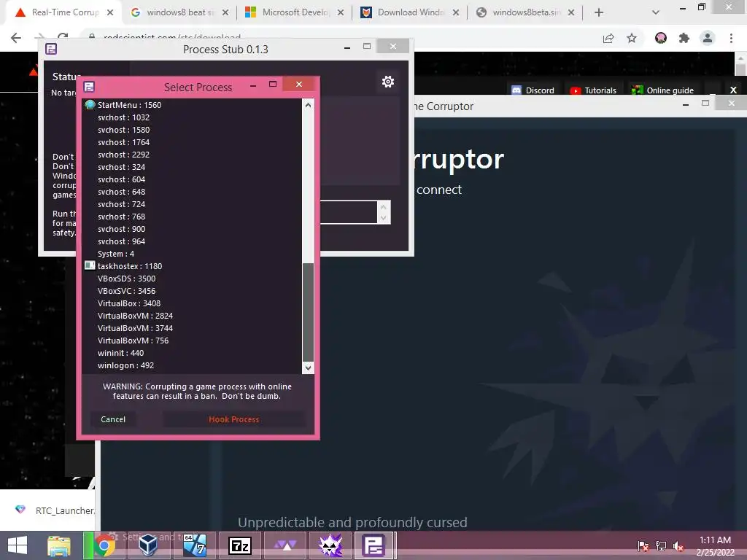The height and width of the screenshot is (560, 747).
Task: Select VirtualBoxVM : 756 process
Action: (193, 340)
